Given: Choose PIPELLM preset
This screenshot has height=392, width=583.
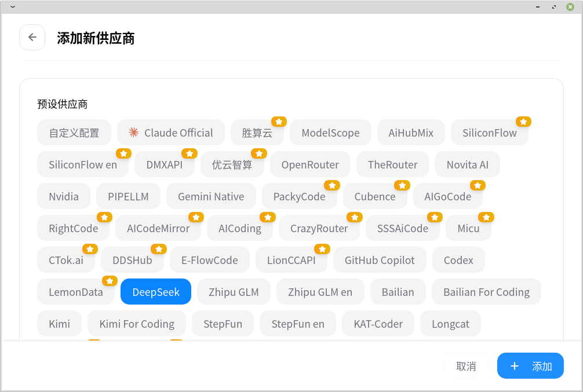Looking at the screenshot, I should [x=128, y=196].
